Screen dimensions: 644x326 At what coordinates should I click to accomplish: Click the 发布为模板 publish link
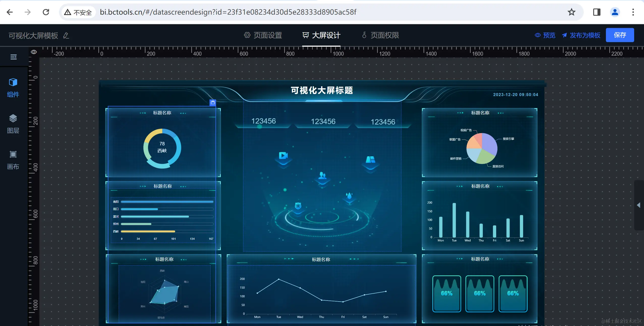tap(581, 35)
